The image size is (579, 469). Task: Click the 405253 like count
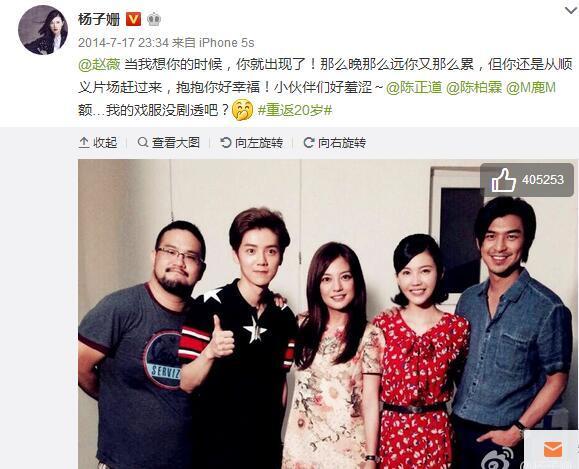(x=543, y=180)
